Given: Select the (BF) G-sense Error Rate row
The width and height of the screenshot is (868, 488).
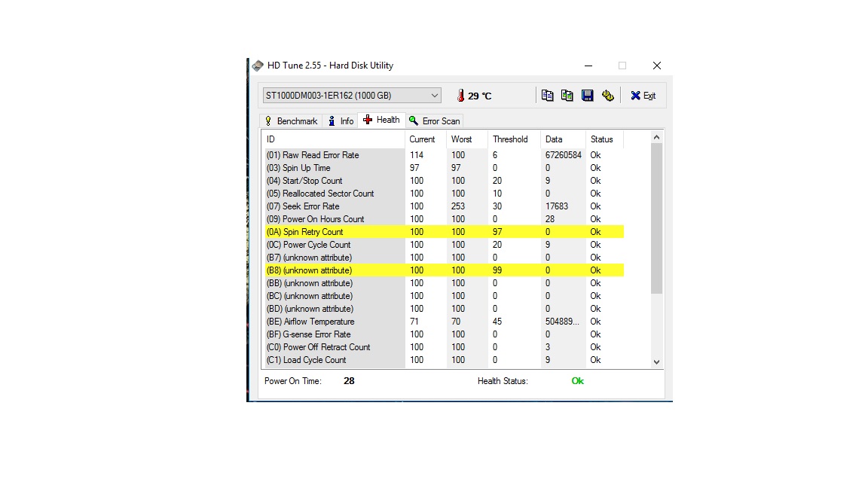Looking at the screenshot, I should tap(443, 334).
